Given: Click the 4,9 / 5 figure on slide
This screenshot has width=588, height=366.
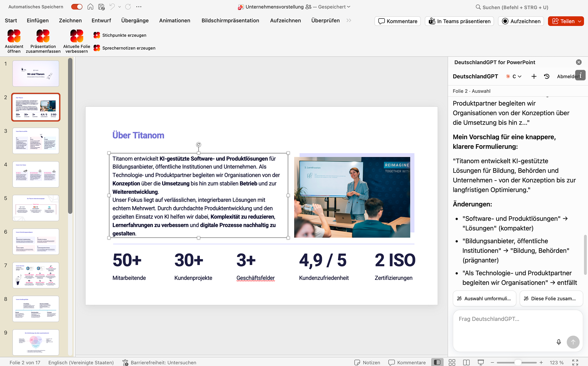Looking at the screenshot, I should (323, 260).
